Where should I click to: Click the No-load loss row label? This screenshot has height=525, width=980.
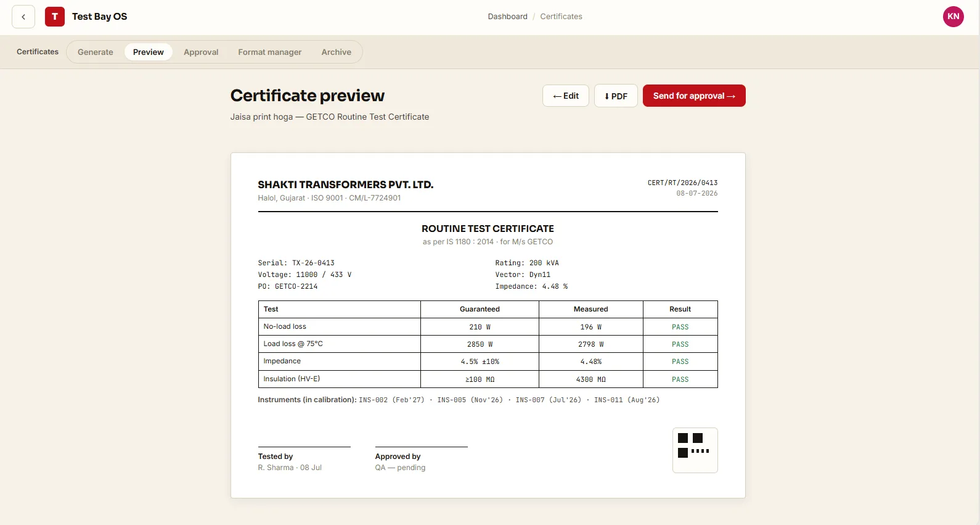285,326
